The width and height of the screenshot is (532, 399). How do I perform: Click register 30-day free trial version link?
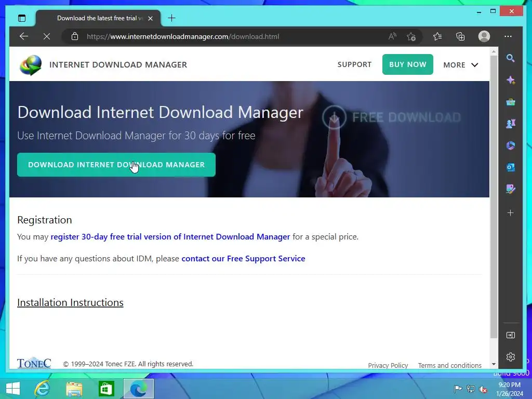tap(170, 237)
